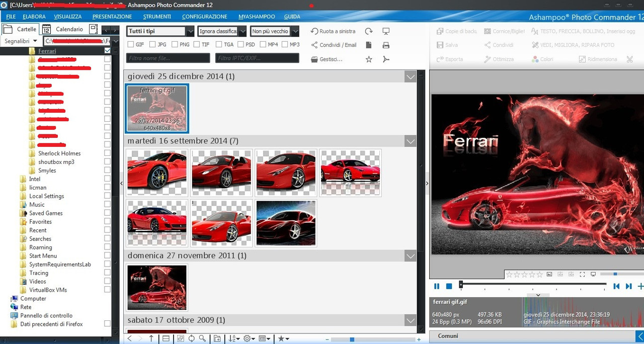Enable the TGA filter checkbox

point(219,45)
